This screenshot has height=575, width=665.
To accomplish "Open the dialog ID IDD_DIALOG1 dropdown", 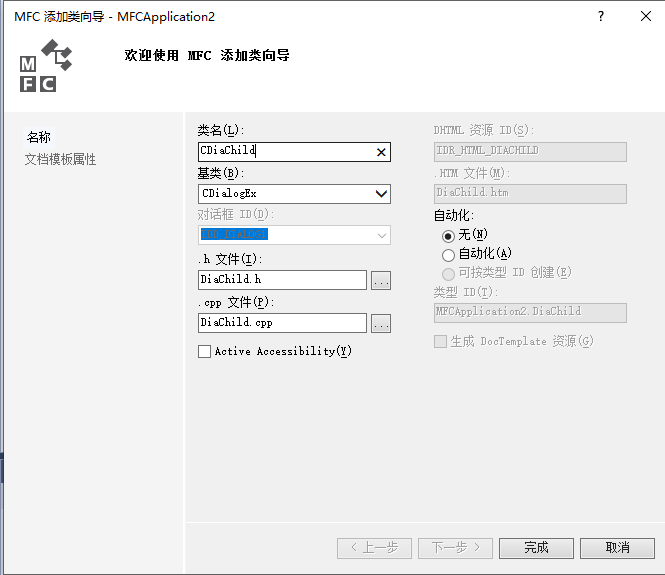I will pos(381,235).
